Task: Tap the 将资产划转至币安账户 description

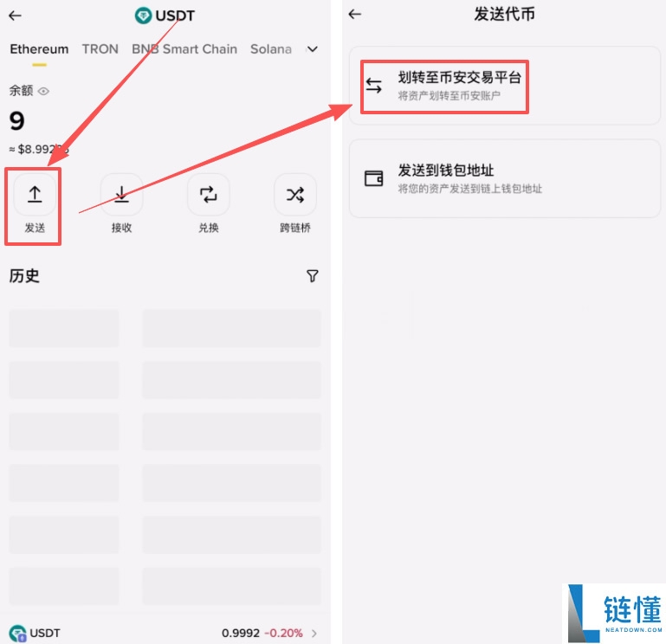Action: coord(449,96)
